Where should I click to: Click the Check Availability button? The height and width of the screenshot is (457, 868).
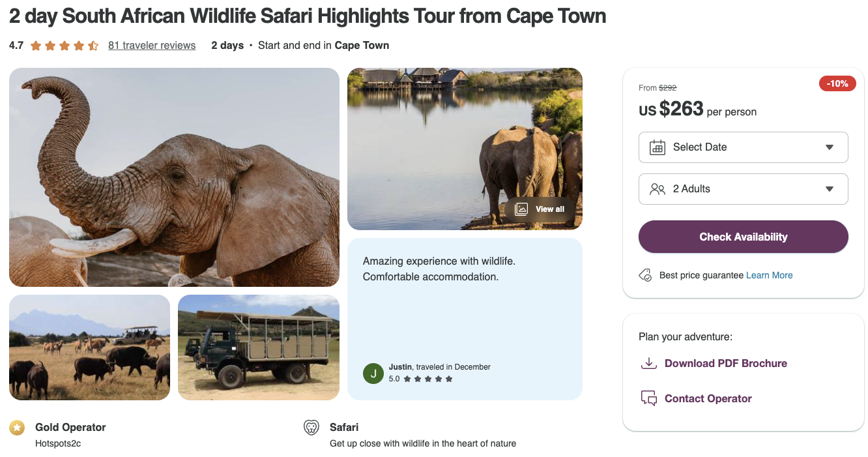coord(743,237)
